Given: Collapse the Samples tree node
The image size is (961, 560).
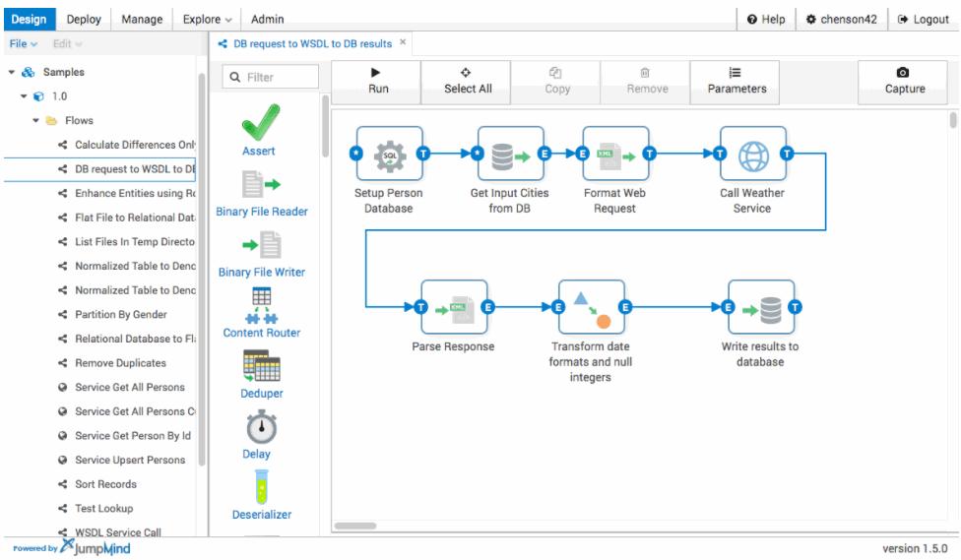Looking at the screenshot, I should tap(12, 72).
